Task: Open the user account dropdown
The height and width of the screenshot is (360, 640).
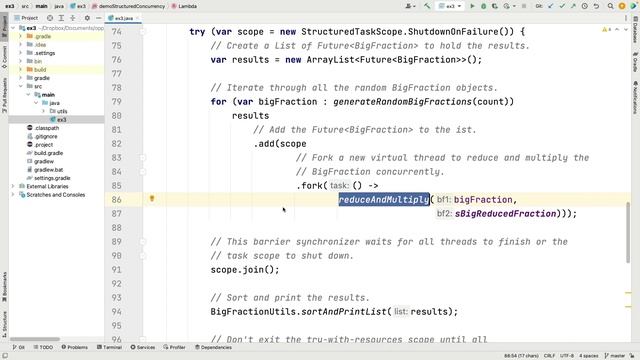Action: coord(410,6)
